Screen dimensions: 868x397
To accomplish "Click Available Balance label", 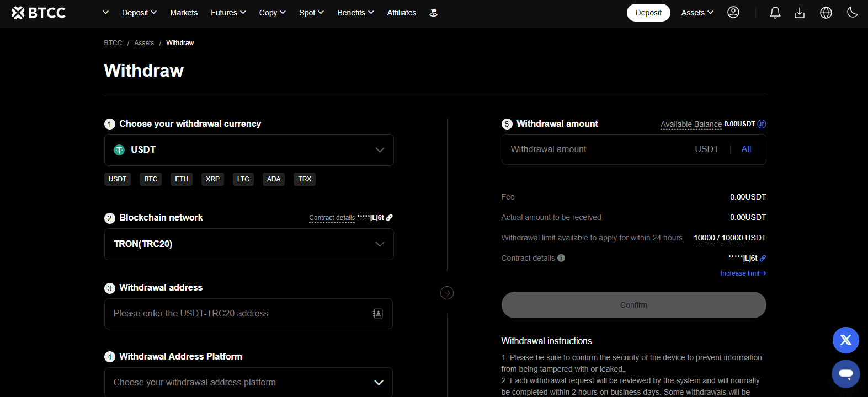I will [x=691, y=124].
